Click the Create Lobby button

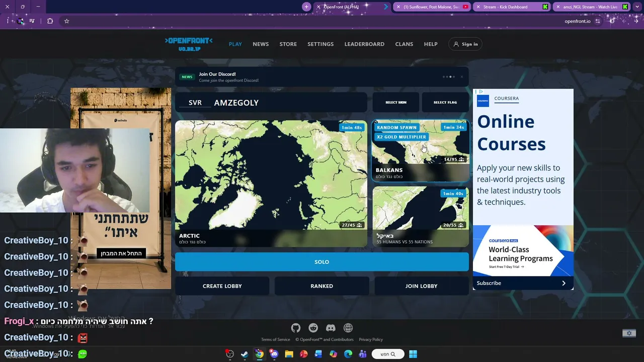click(x=222, y=286)
